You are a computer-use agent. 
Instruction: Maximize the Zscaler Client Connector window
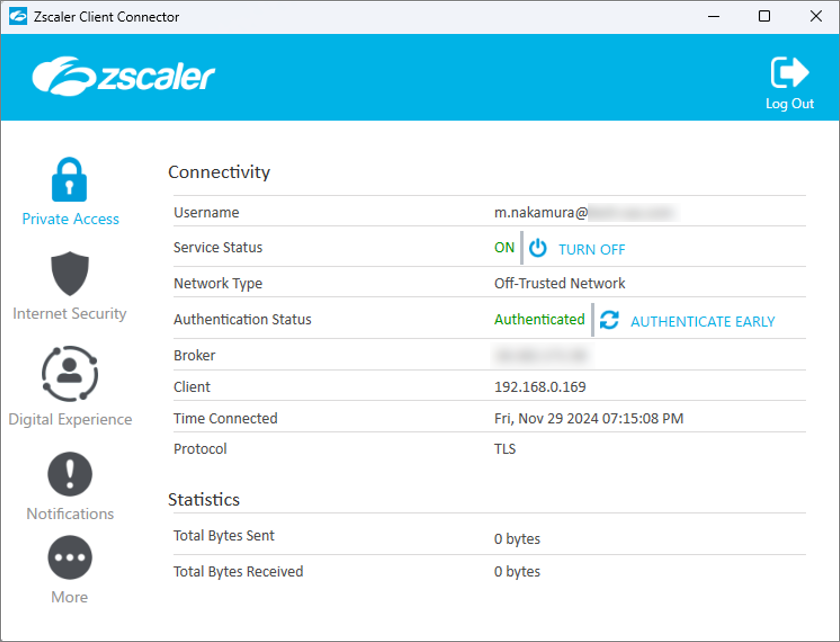point(764,16)
